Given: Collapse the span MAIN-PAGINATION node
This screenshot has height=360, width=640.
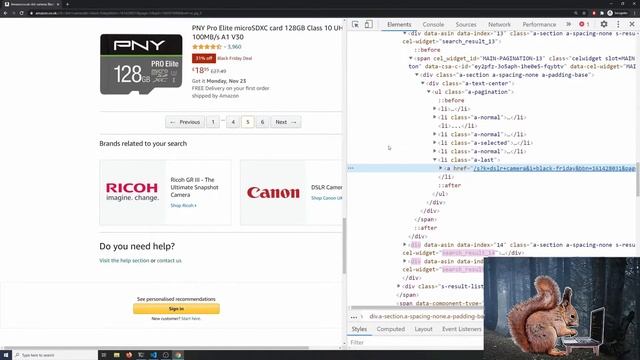Looking at the screenshot, I should [x=411, y=58].
